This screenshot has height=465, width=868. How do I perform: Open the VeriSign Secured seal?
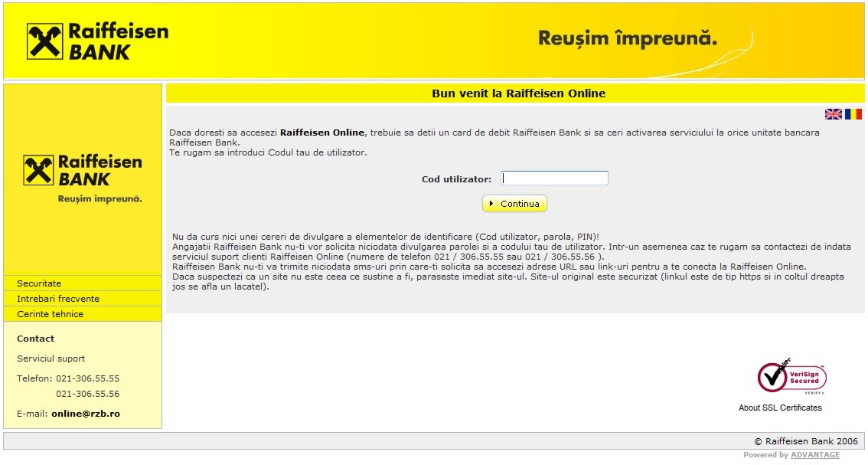click(791, 376)
